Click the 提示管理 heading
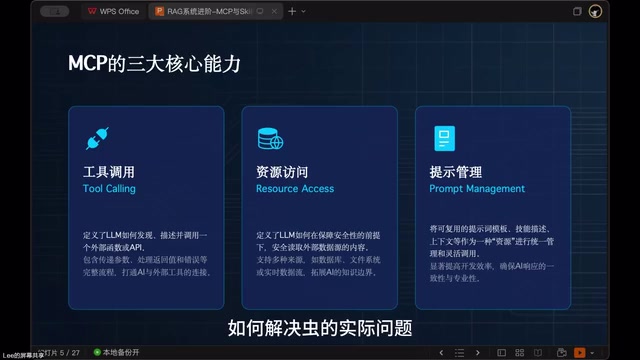The width and height of the screenshot is (640, 360). click(456, 172)
